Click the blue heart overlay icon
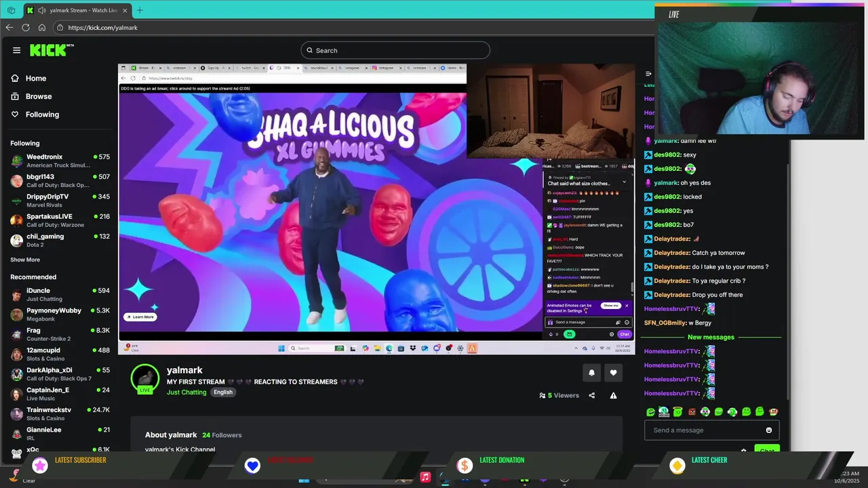The image size is (868, 488). 252,465
